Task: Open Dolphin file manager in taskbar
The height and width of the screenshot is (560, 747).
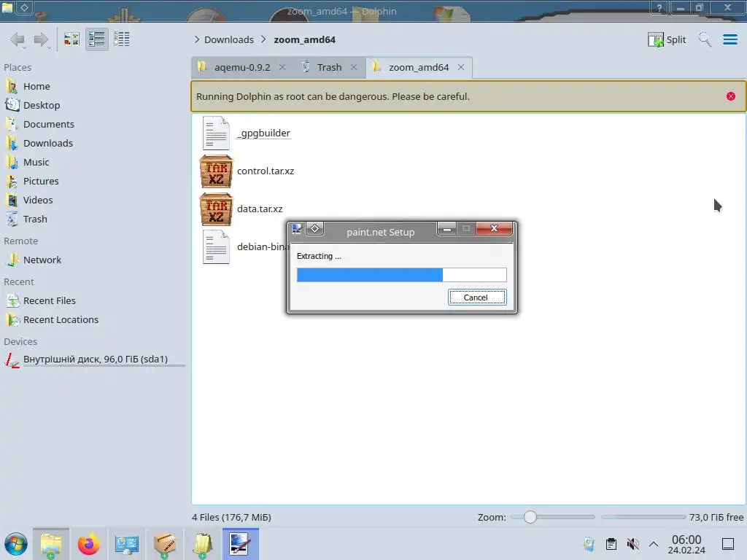Action: pos(51,544)
